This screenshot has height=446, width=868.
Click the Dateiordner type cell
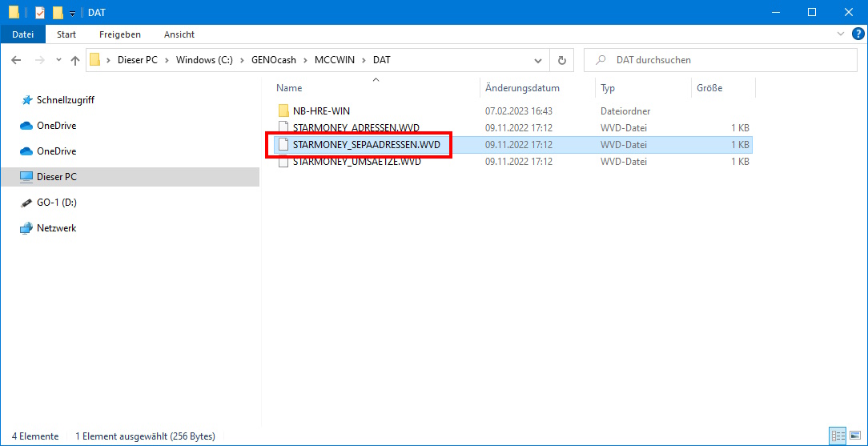[625, 110]
